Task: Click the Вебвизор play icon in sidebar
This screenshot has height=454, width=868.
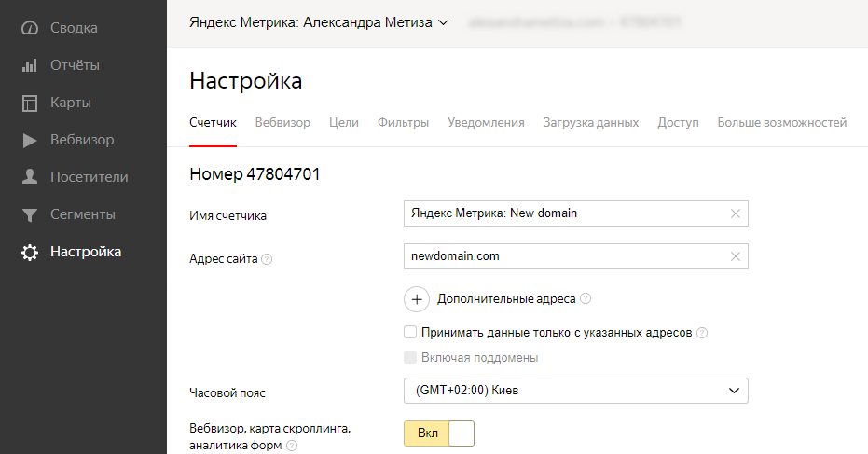Action: pyautogui.click(x=29, y=140)
